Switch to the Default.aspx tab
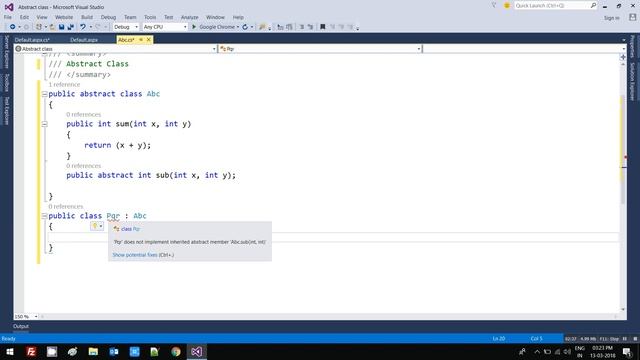640x360 pixels. (84, 40)
